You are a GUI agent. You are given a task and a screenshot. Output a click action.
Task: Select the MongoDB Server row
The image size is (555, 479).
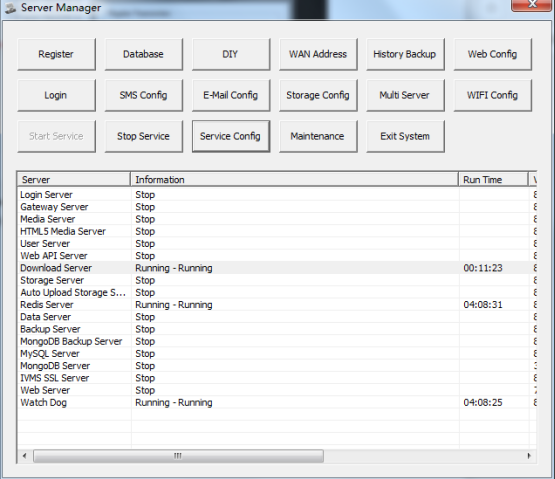tap(277, 366)
